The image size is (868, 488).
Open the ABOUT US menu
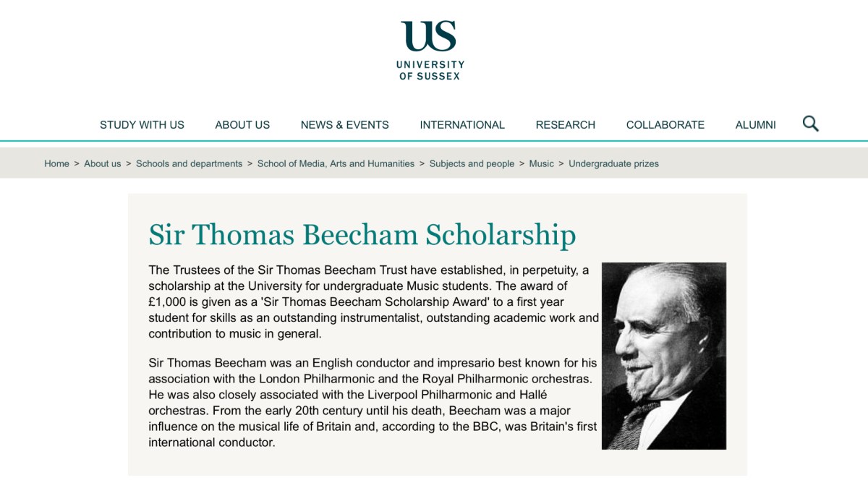(x=242, y=124)
